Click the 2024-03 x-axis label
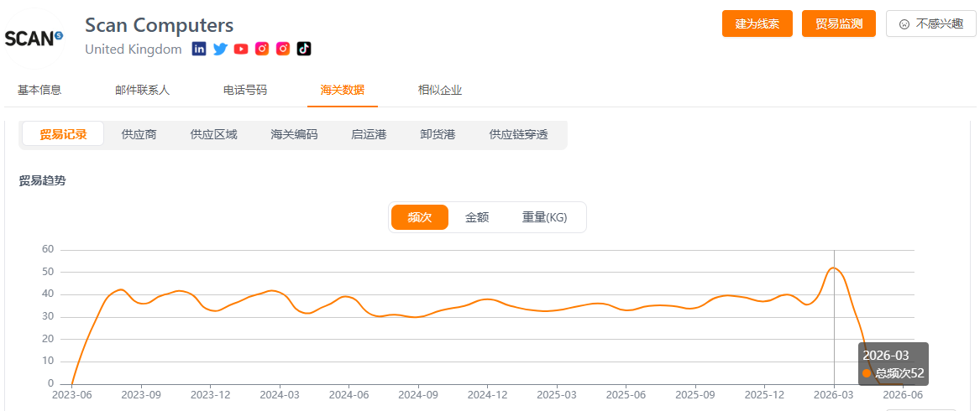 pos(280,395)
